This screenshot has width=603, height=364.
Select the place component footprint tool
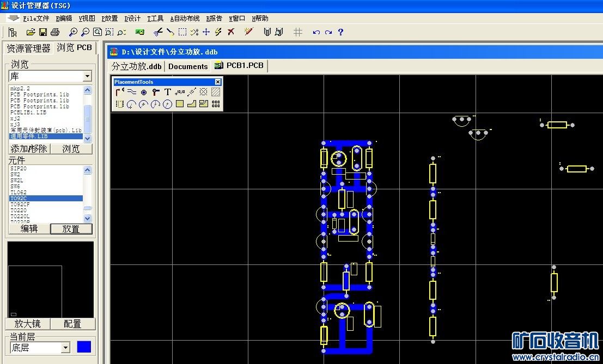pos(120,104)
